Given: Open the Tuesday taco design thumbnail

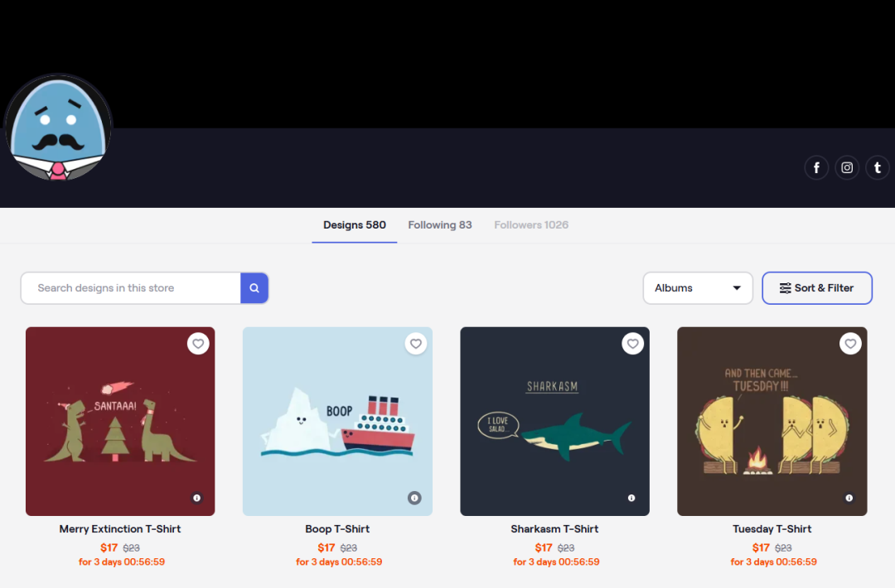Looking at the screenshot, I should click(772, 422).
